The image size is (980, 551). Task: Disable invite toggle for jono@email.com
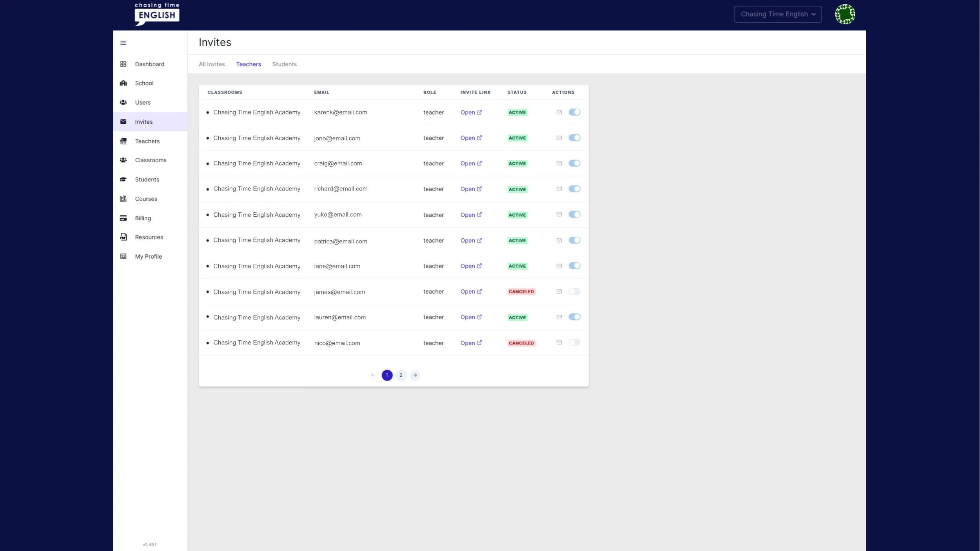tap(574, 138)
